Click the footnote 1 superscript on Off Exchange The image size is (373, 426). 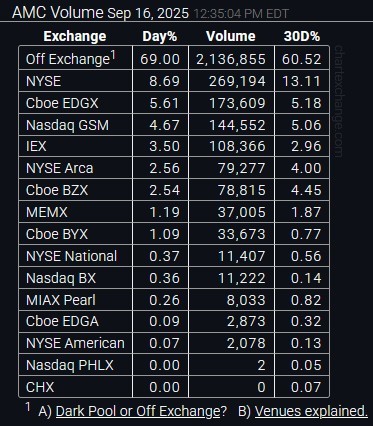tap(113, 55)
